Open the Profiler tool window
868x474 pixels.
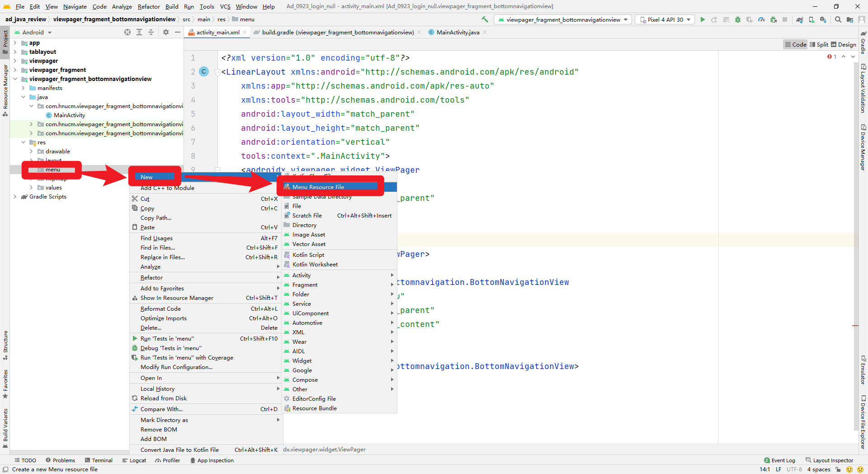click(167, 460)
